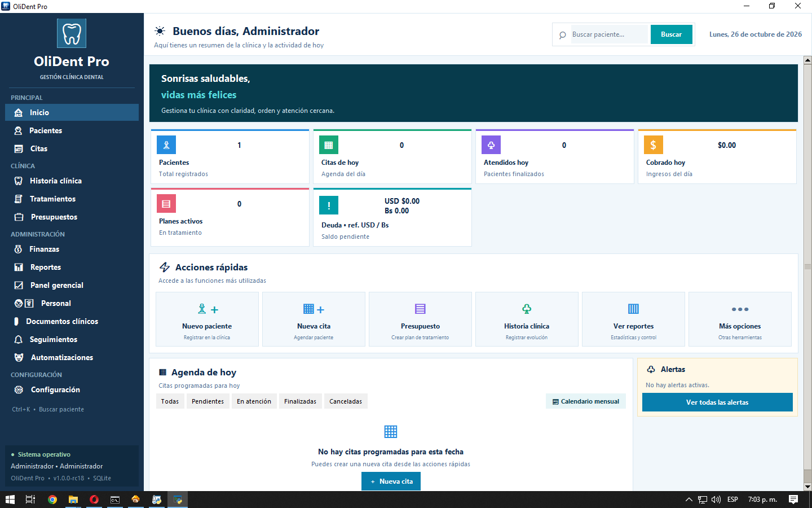Image resolution: width=812 pixels, height=508 pixels.
Task: Click the Presupuestos sidebar icon
Action: click(19, 217)
